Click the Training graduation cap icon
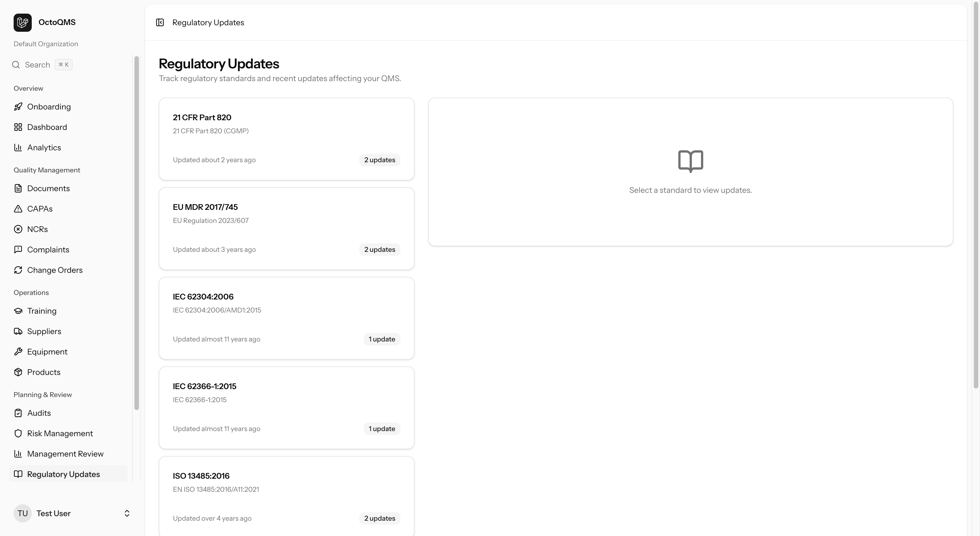 pyautogui.click(x=18, y=311)
